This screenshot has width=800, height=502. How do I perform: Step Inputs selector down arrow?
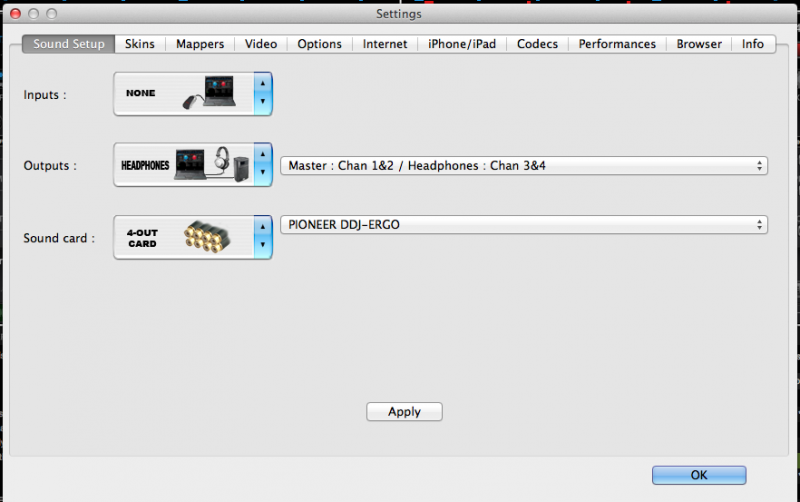(263, 102)
